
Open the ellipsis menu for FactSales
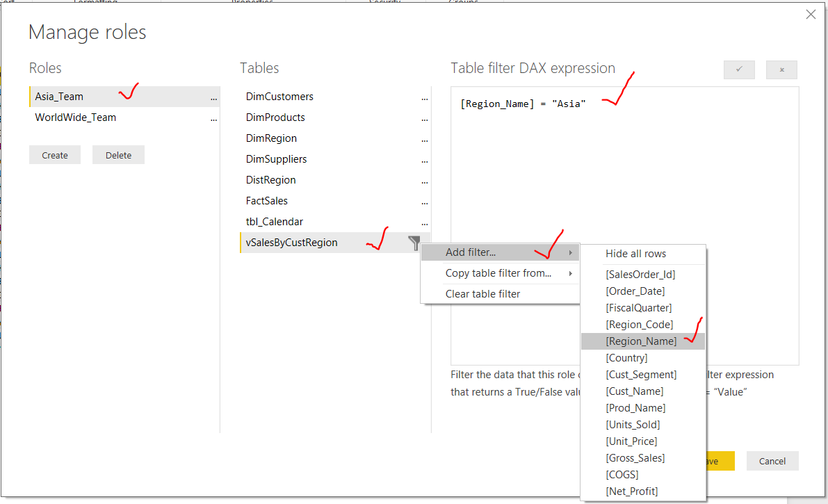point(425,202)
